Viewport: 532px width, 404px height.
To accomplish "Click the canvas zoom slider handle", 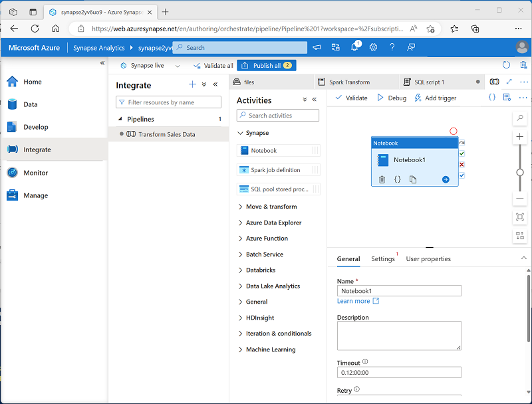I will 520,173.
